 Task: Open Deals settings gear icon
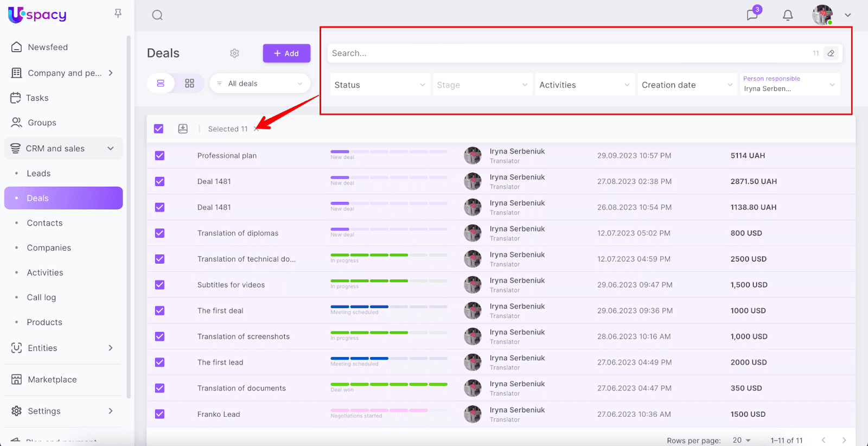tap(234, 53)
